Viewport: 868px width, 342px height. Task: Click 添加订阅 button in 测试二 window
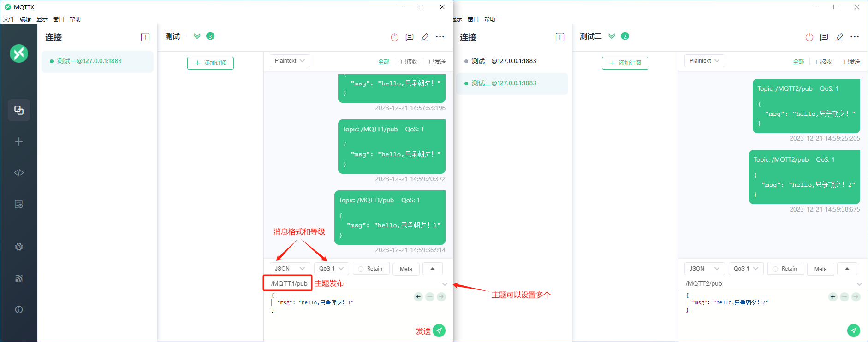[625, 63]
